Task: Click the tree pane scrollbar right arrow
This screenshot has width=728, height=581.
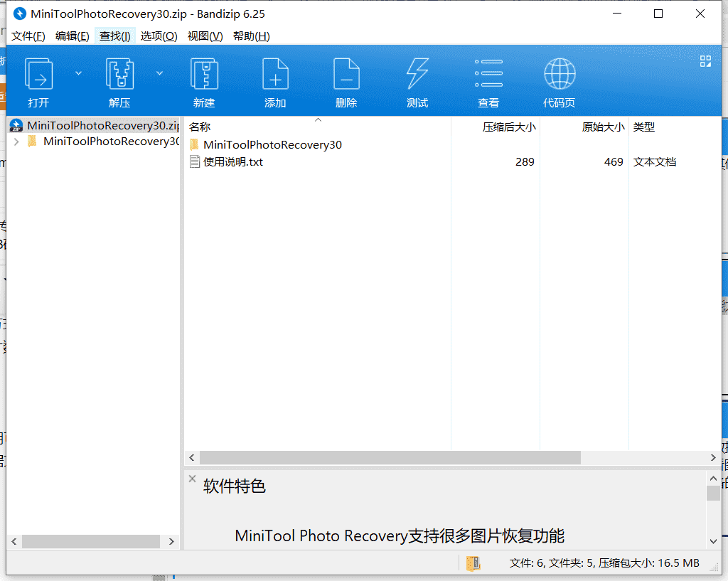Action: (x=171, y=541)
